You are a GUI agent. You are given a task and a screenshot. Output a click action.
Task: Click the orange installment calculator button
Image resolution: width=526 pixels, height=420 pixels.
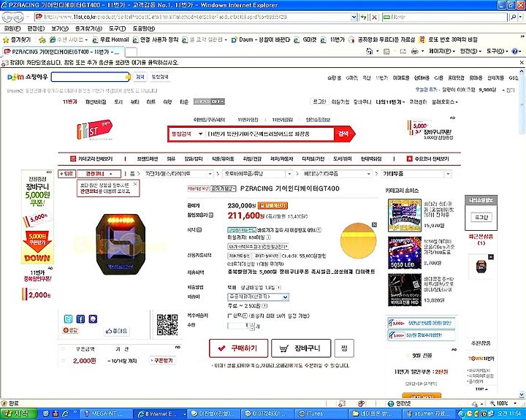pos(272,205)
